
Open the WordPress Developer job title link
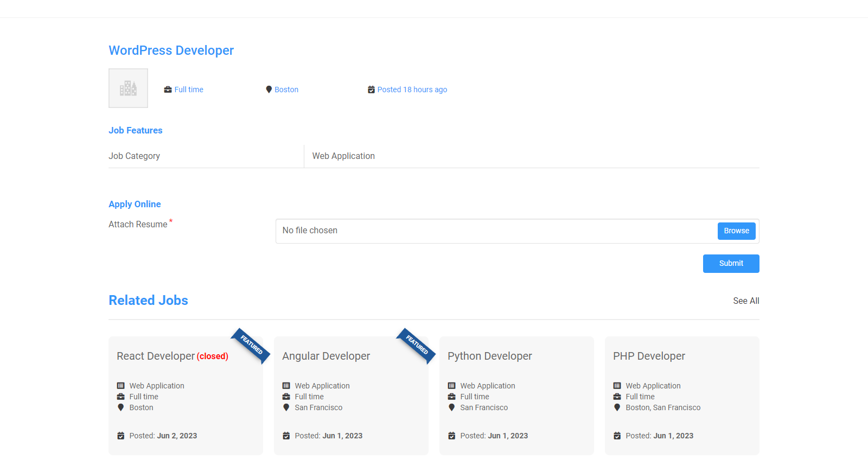point(171,50)
